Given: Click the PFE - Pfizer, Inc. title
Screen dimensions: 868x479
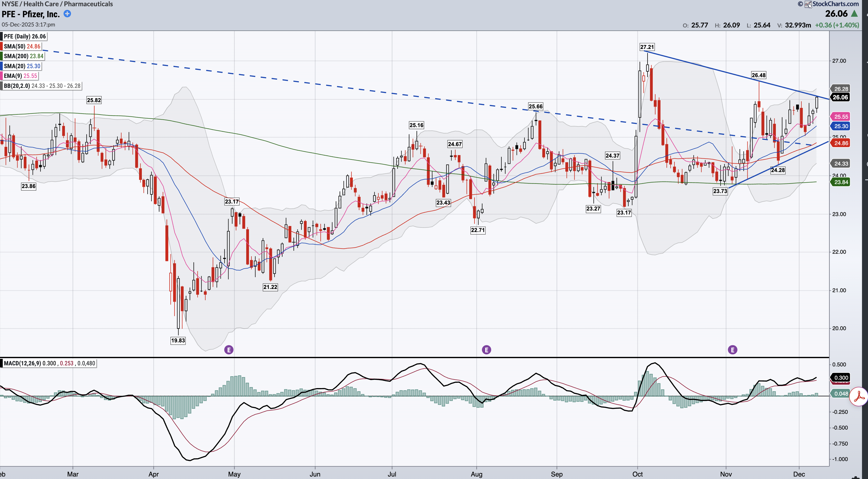Looking at the screenshot, I should tap(31, 14).
